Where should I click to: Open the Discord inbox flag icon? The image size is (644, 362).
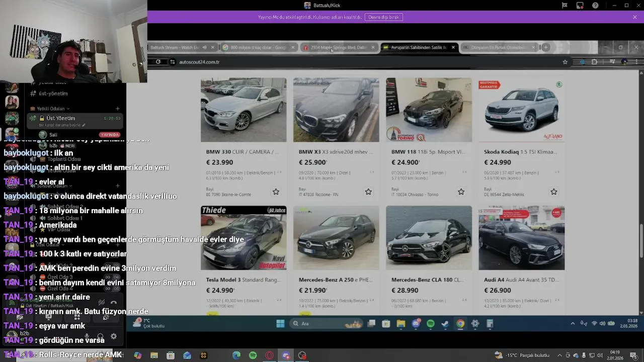coord(565,6)
